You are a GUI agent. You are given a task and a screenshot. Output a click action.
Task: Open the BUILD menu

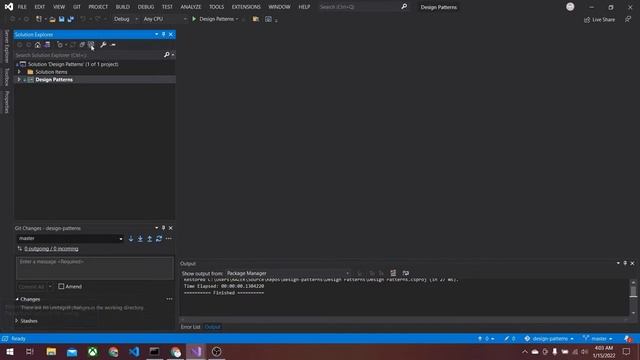(122, 7)
